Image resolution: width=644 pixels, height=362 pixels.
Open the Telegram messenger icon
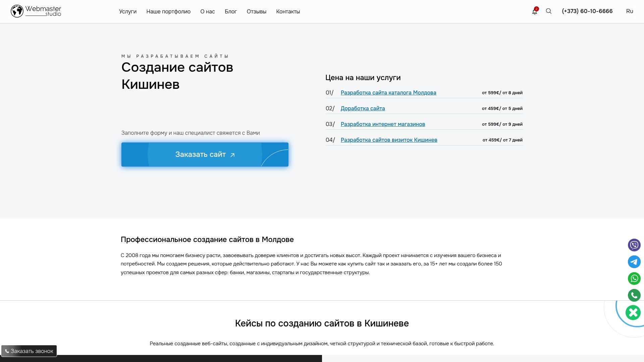pyautogui.click(x=634, y=262)
